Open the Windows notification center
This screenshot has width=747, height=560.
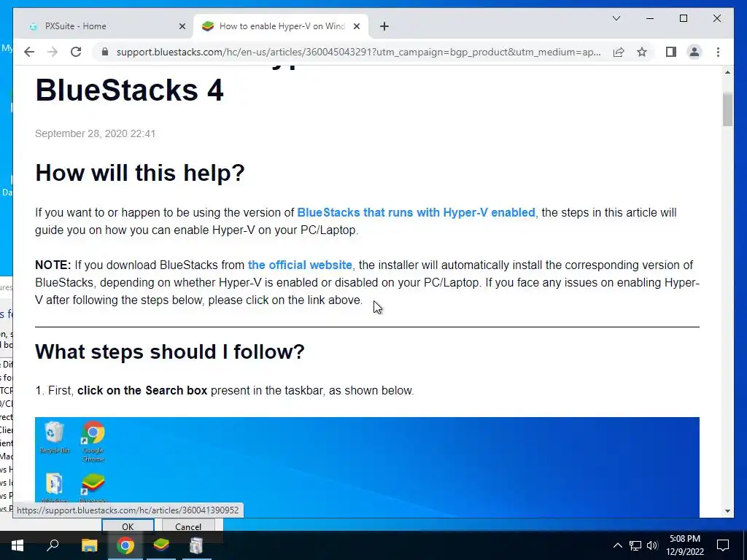pos(723,545)
